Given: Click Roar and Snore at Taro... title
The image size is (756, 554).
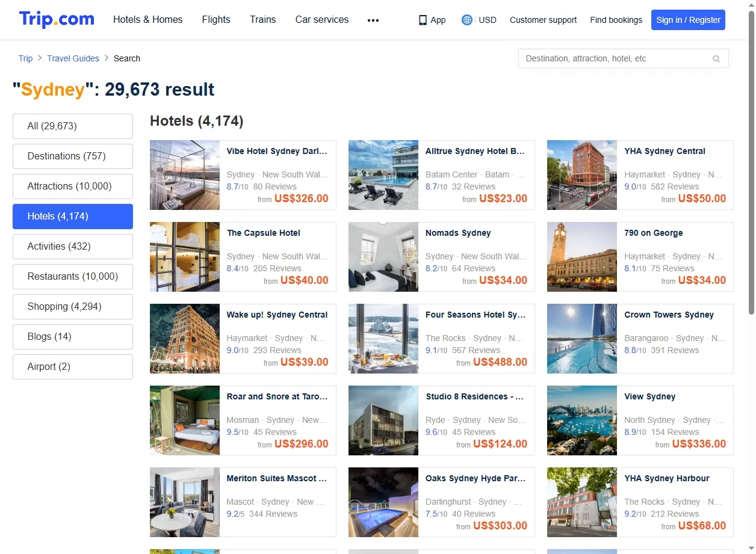Looking at the screenshot, I should click(x=277, y=397).
